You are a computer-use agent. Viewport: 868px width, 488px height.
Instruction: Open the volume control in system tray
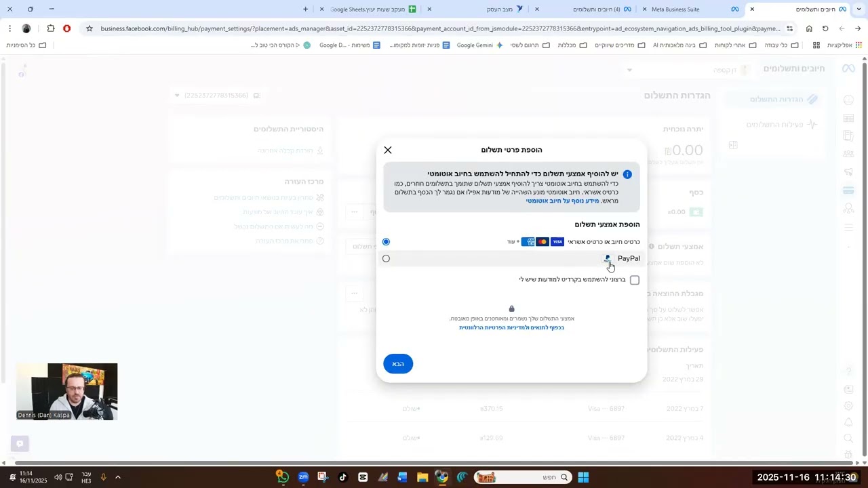(58, 477)
